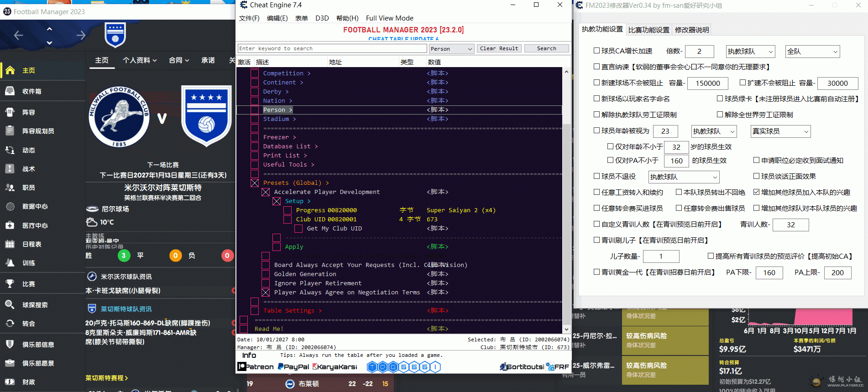Screen dimensions: 868x392
Task: Click the 倍数 value field
Action: tap(700, 51)
